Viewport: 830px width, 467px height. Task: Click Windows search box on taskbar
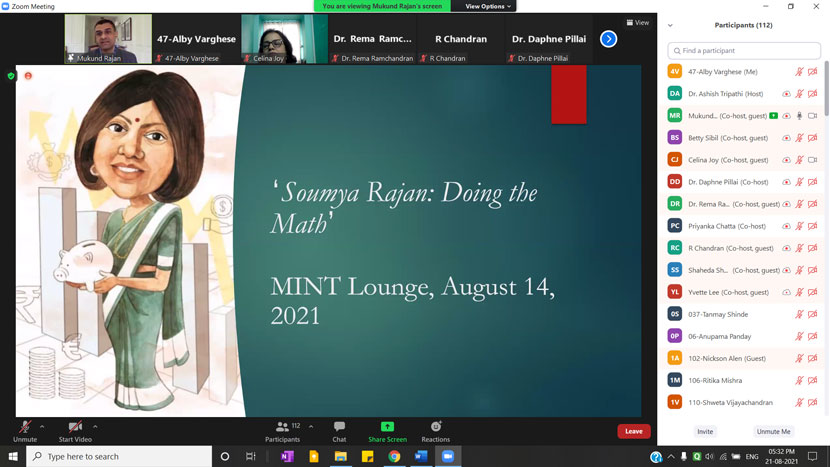point(119,456)
